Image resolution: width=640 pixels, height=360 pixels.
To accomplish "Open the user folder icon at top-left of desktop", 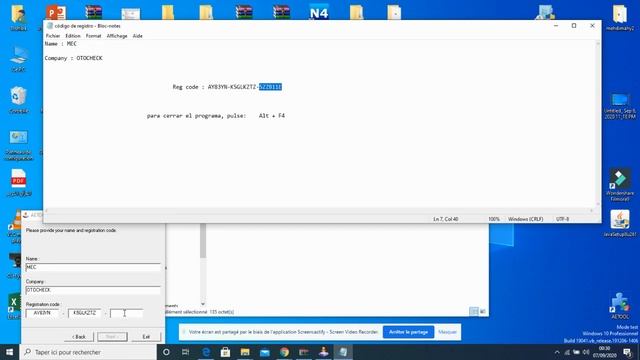I will 18,18.
